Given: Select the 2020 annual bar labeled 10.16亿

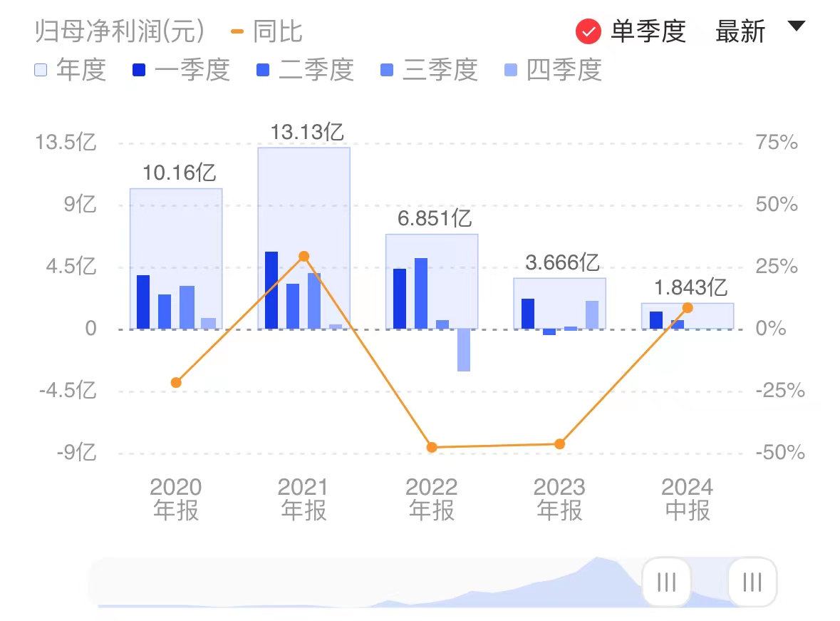Looking at the screenshot, I should coord(176,259).
